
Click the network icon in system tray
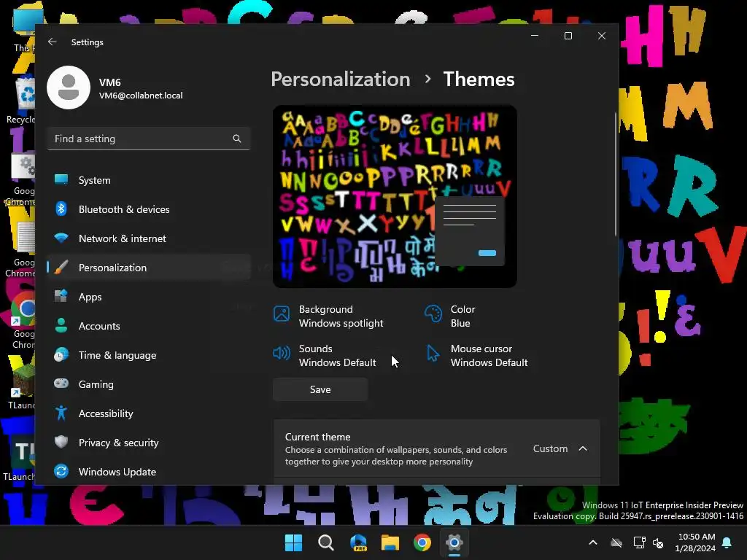[639, 542]
